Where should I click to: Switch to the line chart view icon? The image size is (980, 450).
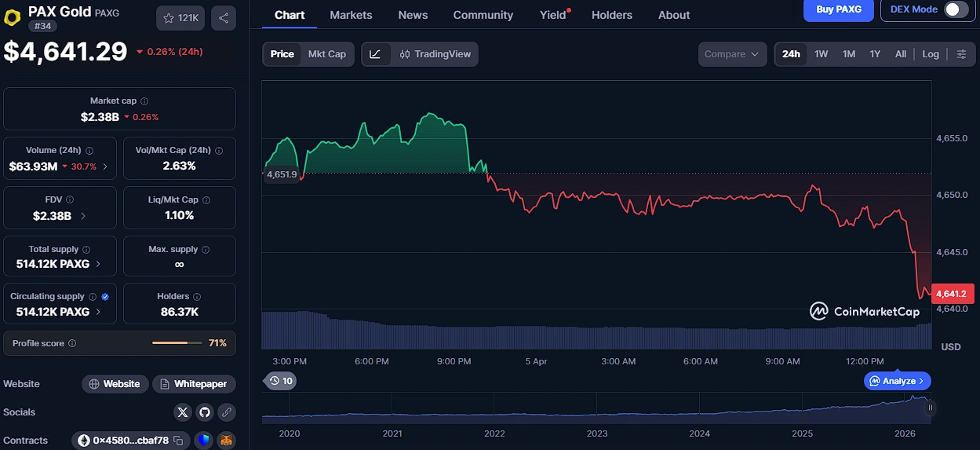click(376, 54)
